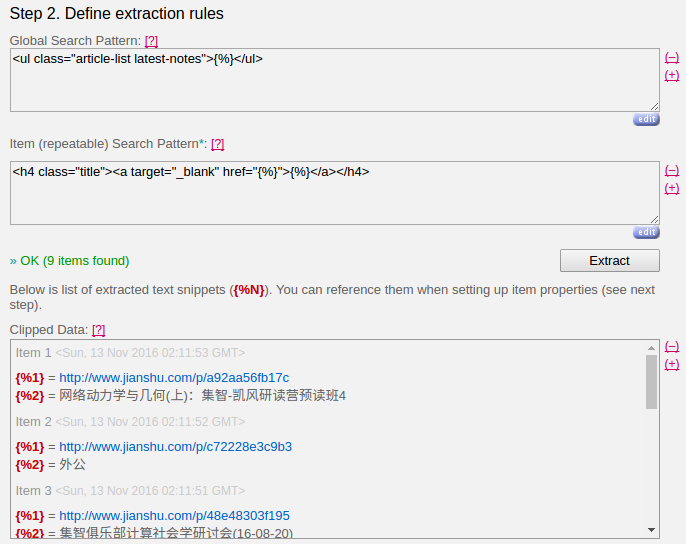686x544 pixels.
Task: Open help for Clipped Data
Action: (98, 330)
